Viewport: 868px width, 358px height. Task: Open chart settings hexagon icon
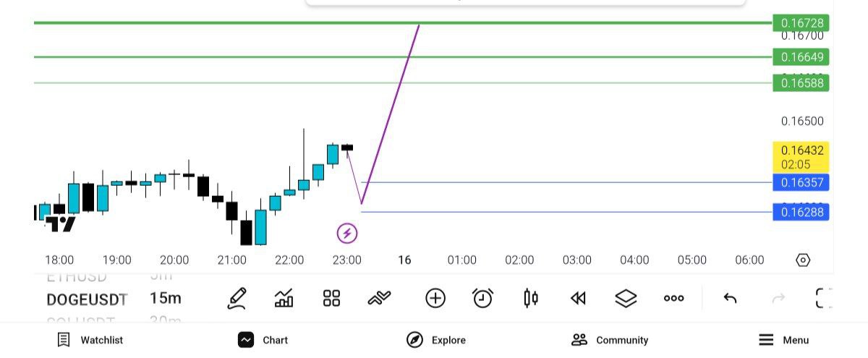pos(802,260)
